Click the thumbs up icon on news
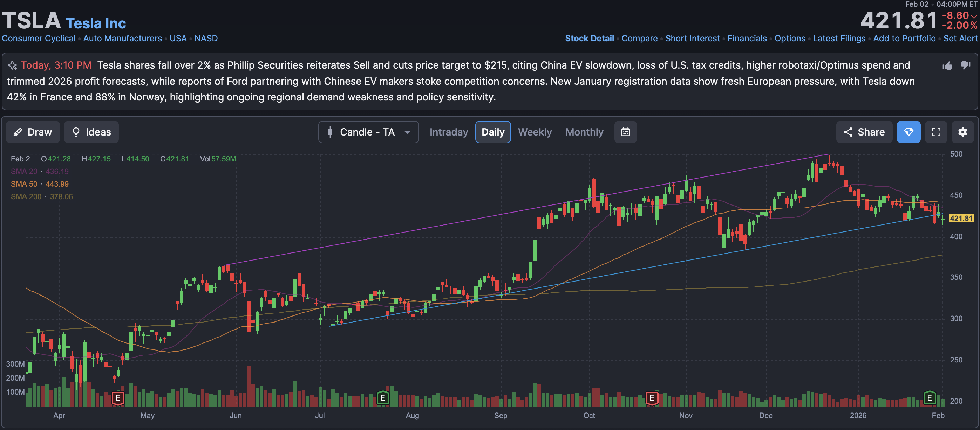This screenshot has height=430, width=980. pyautogui.click(x=947, y=66)
